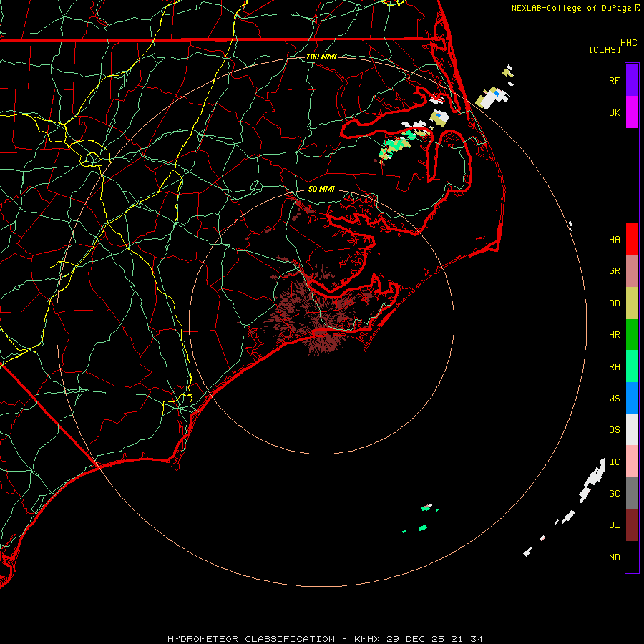644x644 pixels.
Task: Click the BI legend label
Action: click(614, 525)
